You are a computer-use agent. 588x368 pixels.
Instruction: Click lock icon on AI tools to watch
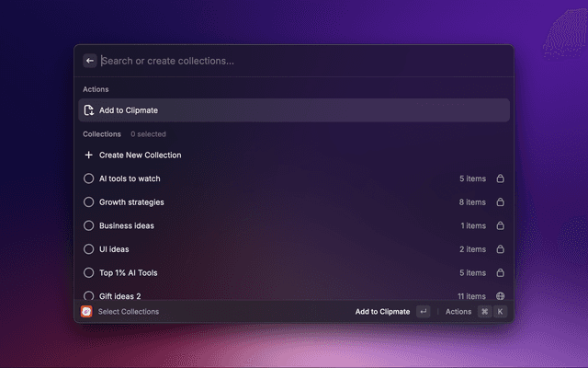(500, 178)
